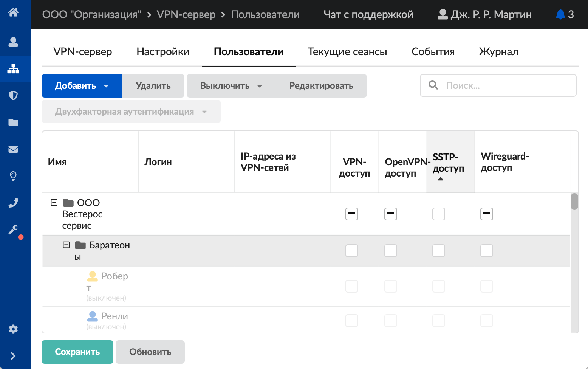
Task: Click the lightbulb sidebar icon
Action: click(13, 176)
